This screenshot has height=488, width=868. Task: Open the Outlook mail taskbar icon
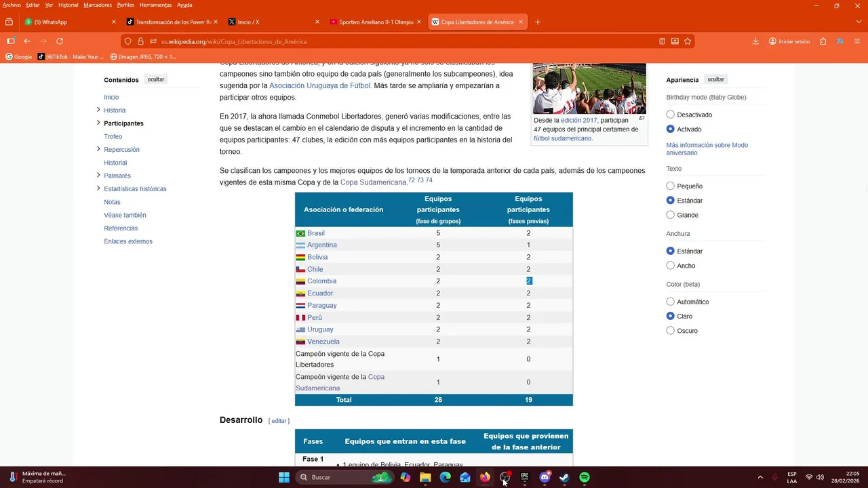click(465, 477)
